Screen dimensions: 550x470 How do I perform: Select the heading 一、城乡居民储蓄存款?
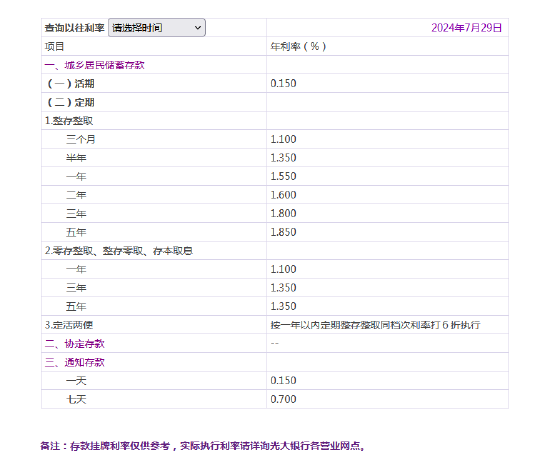click(x=94, y=65)
